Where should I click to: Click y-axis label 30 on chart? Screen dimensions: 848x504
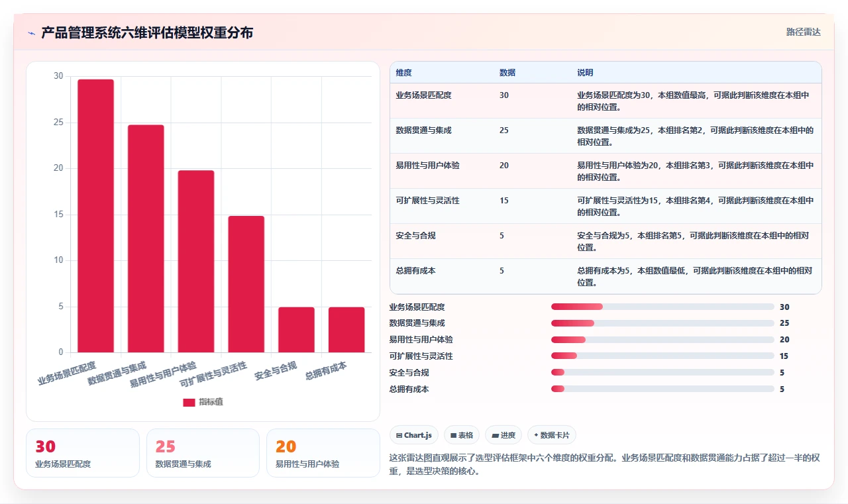pos(58,76)
